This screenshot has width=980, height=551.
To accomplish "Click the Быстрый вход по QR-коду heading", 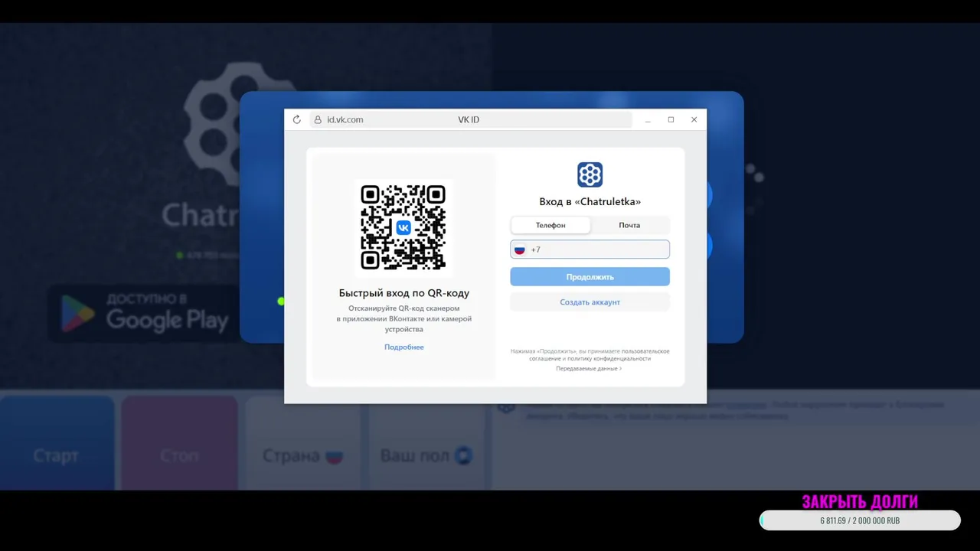I will pyautogui.click(x=404, y=293).
